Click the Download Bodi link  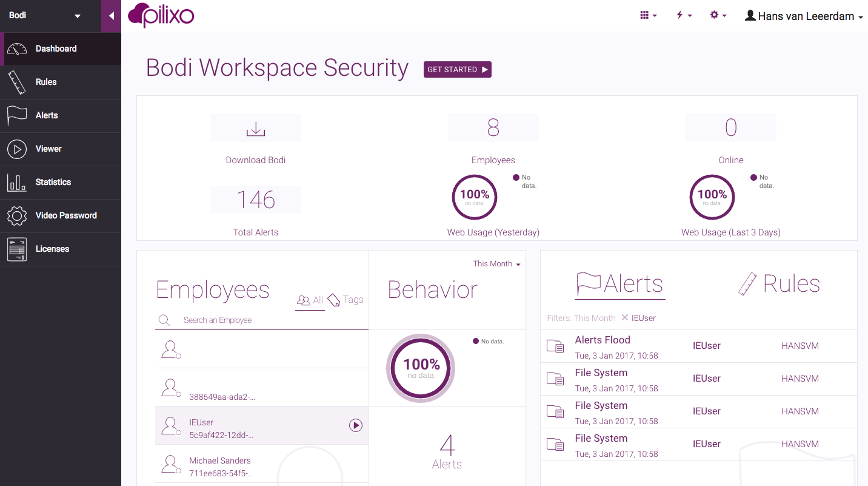click(x=256, y=160)
